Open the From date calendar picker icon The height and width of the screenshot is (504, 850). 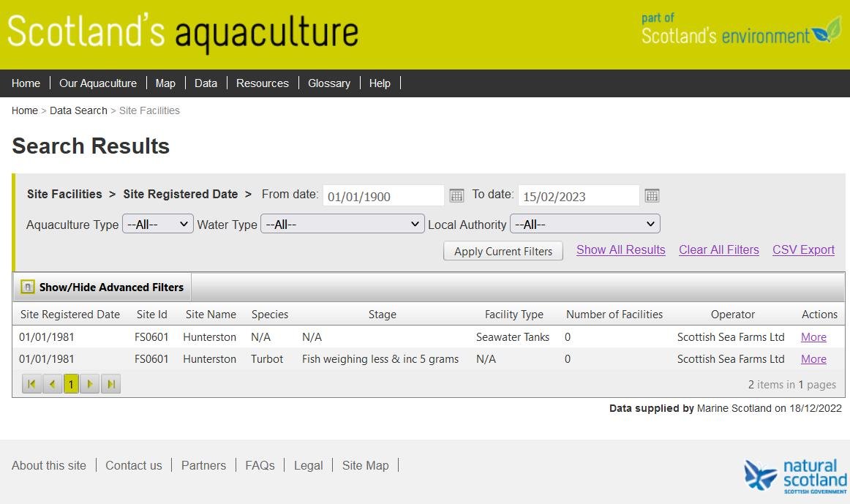(456, 195)
